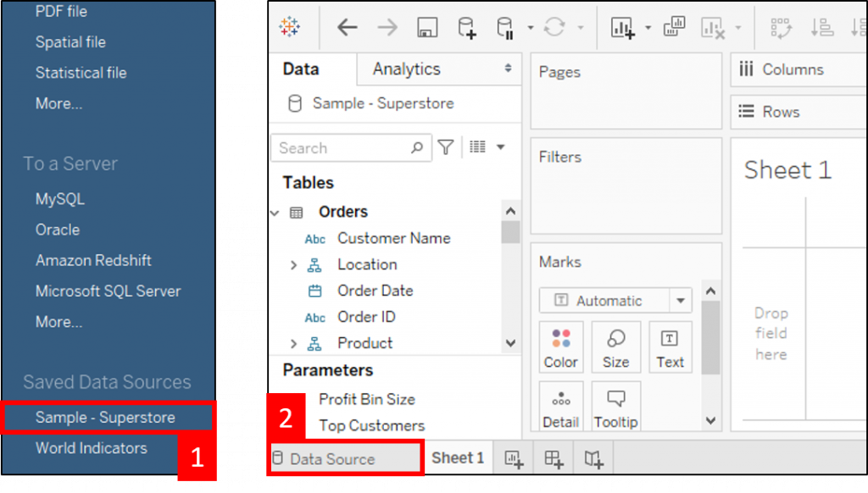Image resolution: width=868 pixels, height=493 pixels.
Task: Add a new story tab icon
Action: tap(593, 459)
